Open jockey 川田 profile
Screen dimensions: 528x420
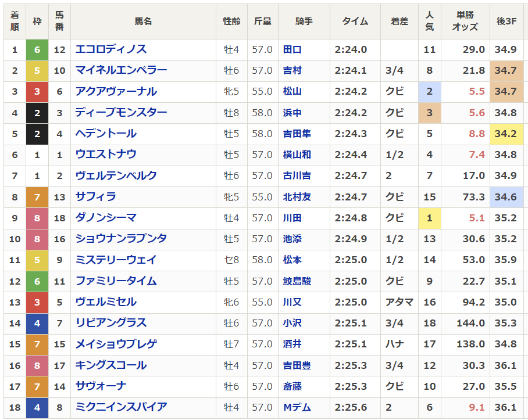[x=292, y=218]
